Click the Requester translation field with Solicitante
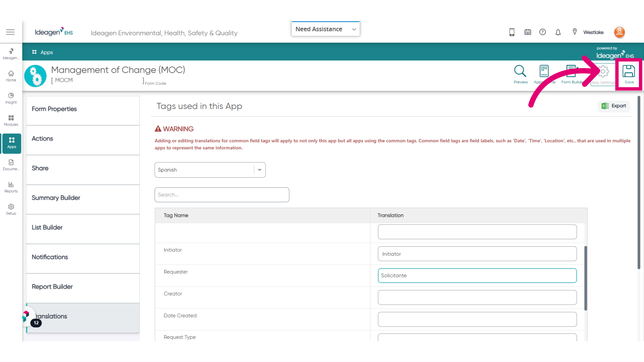 coord(477,276)
